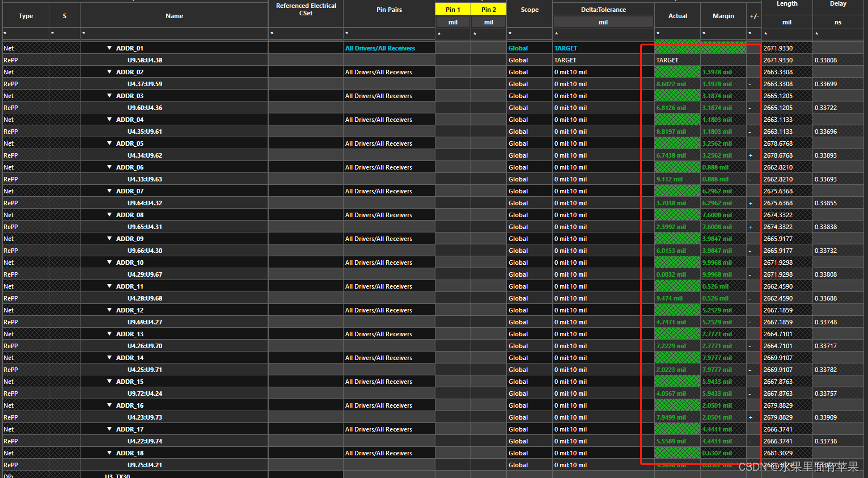Select the Delta:Tolerance column header
The height and width of the screenshot is (478, 868).
pyautogui.click(x=603, y=10)
